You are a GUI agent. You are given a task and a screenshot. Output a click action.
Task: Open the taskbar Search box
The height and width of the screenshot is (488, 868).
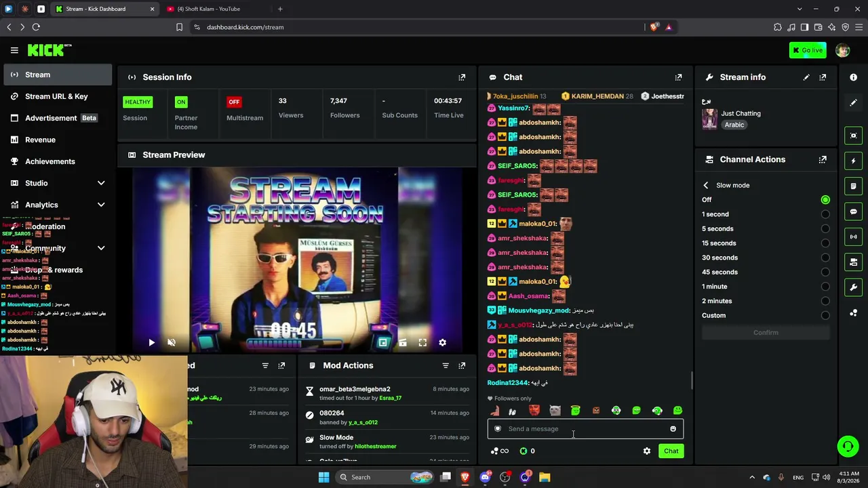pyautogui.click(x=383, y=477)
